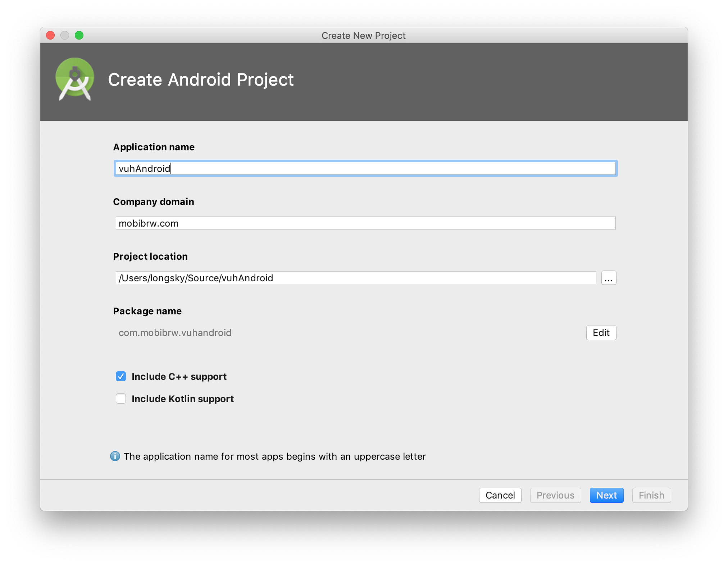The width and height of the screenshot is (728, 564).
Task: Click the uppercase letter hint message
Action: click(275, 456)
